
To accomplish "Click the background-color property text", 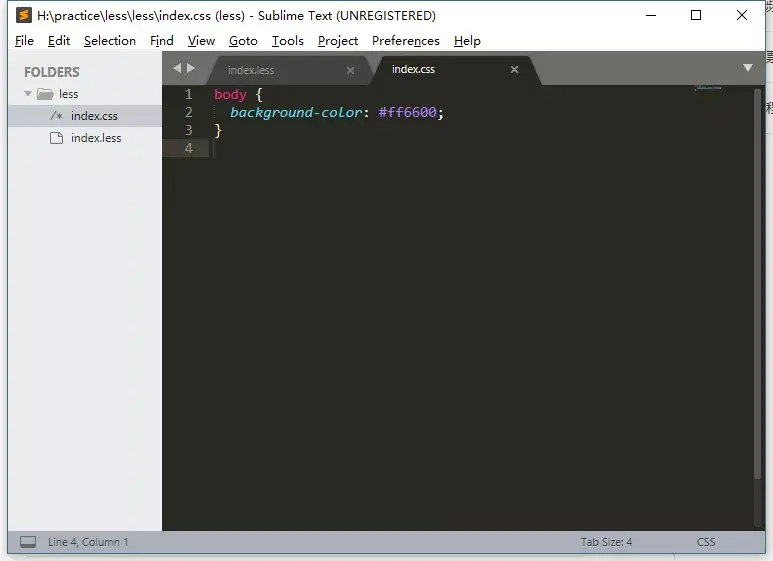I will (x=296, y=112).
